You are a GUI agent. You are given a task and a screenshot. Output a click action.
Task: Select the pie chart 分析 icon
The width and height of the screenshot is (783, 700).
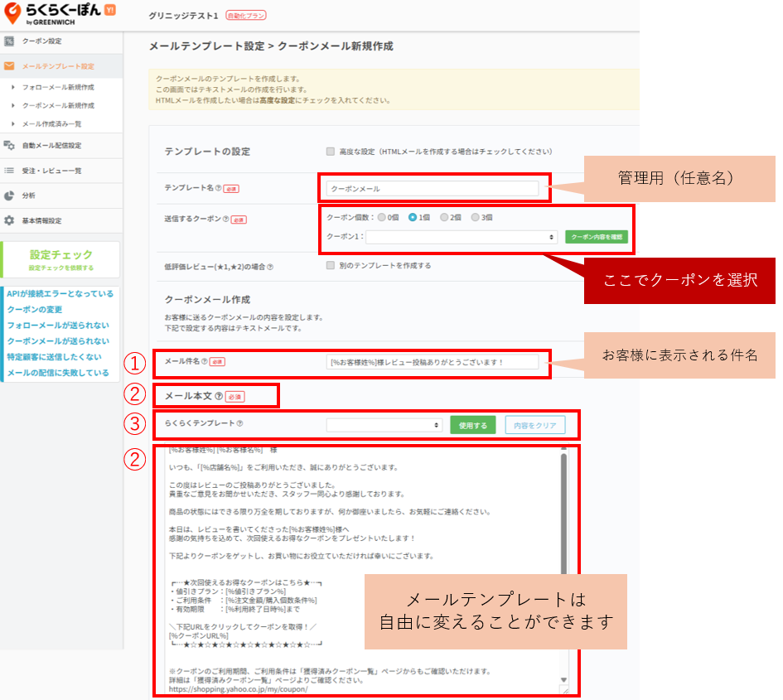(x=9, y=196)
